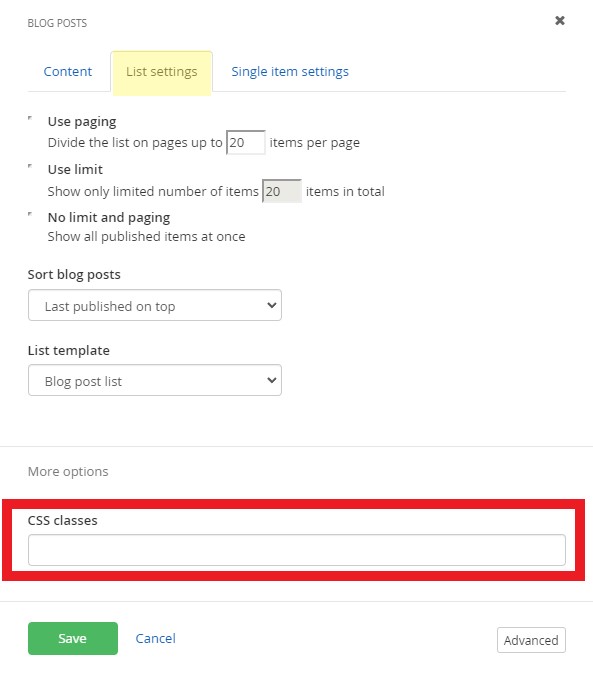Click the green Save button

pyautogui.click(x=73, y=638)
